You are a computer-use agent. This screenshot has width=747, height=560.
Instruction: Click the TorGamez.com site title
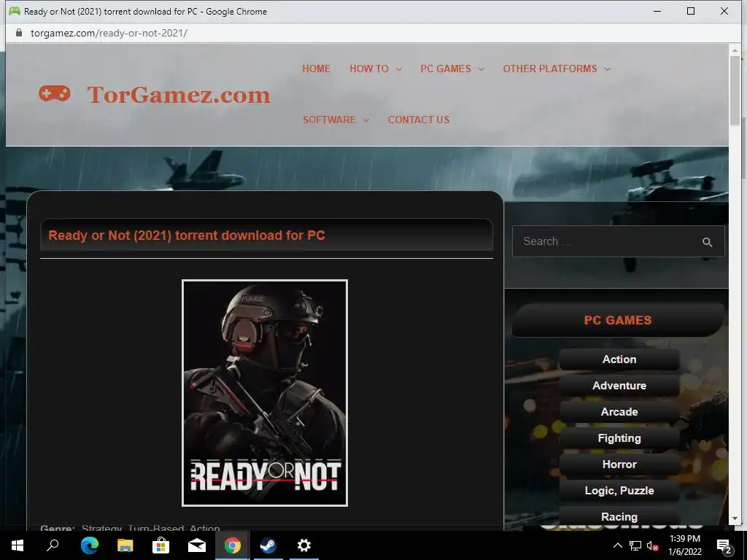click(x=179, y=94)
